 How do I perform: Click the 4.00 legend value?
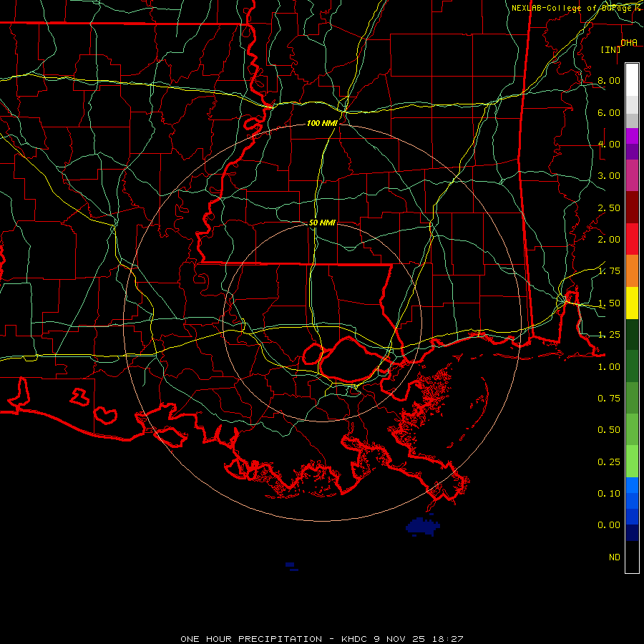tap(609, 144)
